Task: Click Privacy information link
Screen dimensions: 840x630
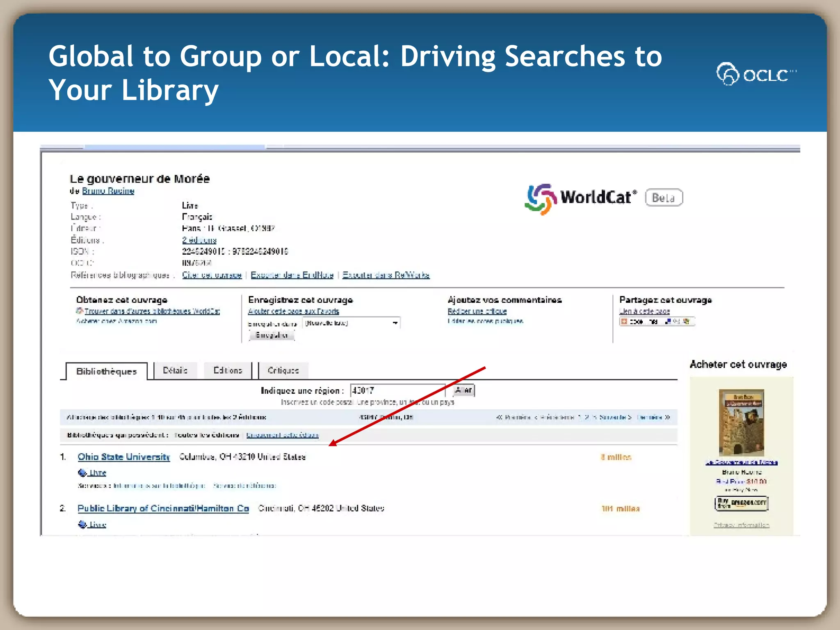Action: point(742,525)
